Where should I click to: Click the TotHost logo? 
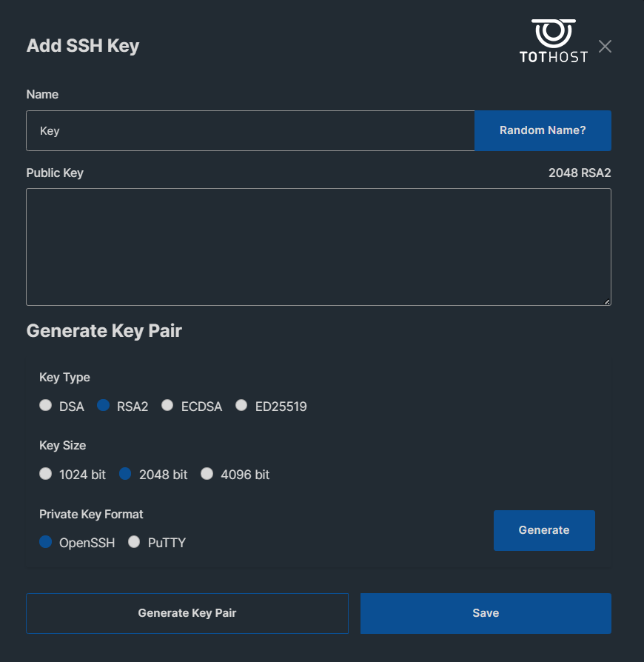[x=553, y=41]
